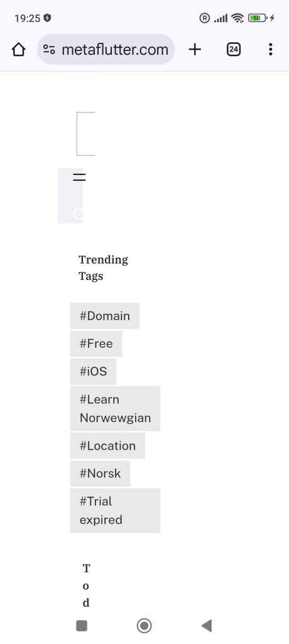Screen dimensions: 289x644
Task: Tap the site logo placeholder box
Action: [86, 133]
